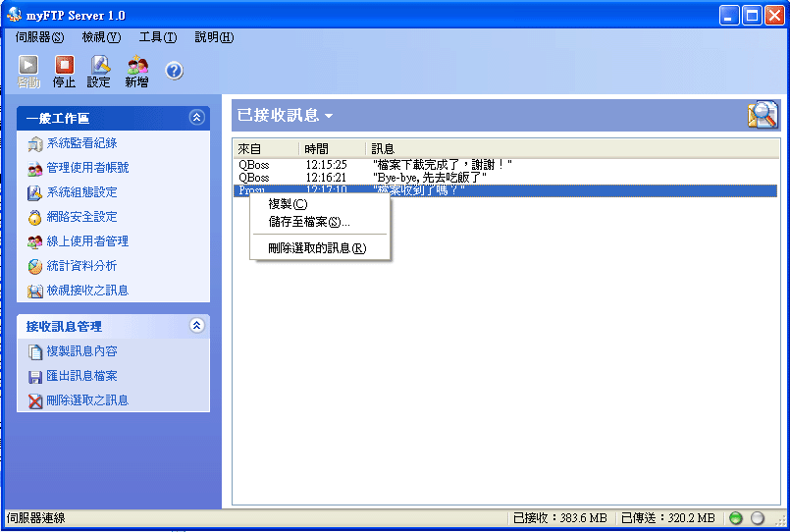Maximize the myFTP Server window
This screenshot has height=532, width=790.
coord(752,15)
